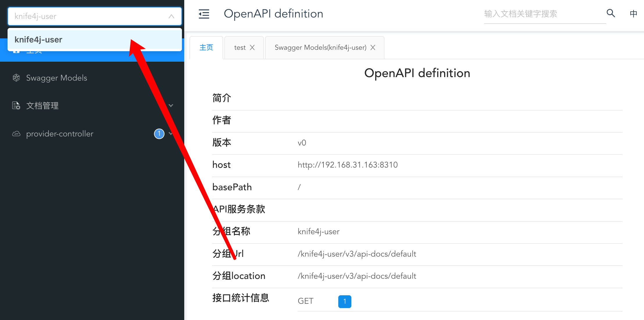The image size is (644, 320).
Task: Switch to Swagger Models(knife4j-user) tab
Action: pyautogui.click(x=320, y=47)
